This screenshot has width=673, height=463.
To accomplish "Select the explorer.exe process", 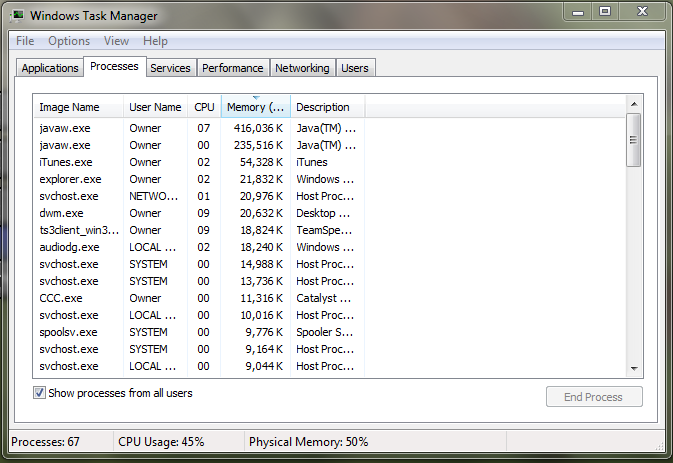I will (200, 179).
